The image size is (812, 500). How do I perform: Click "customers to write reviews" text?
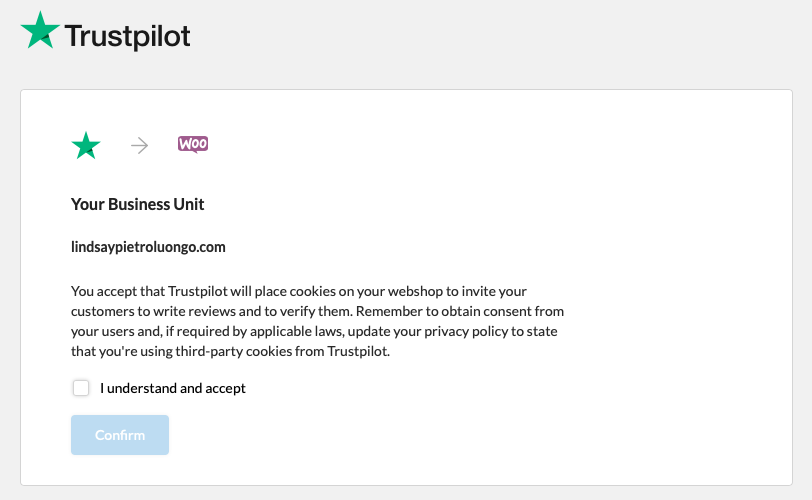tap(154, 312)
